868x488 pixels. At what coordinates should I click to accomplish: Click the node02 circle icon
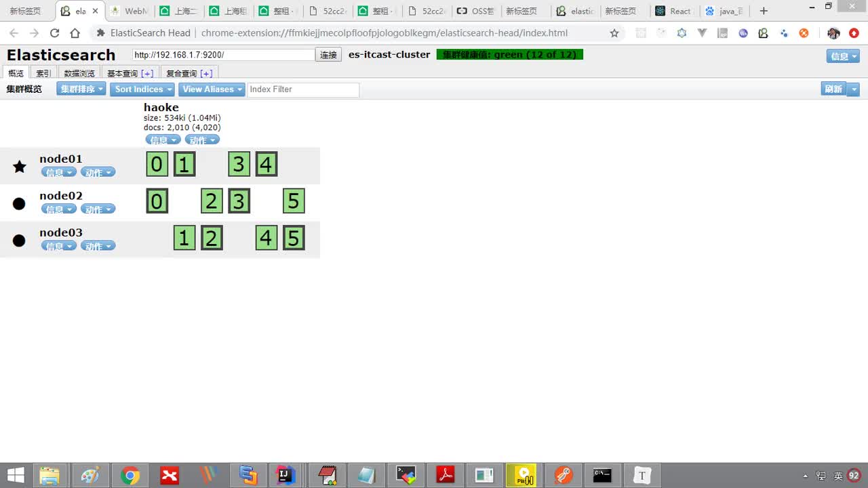click(19, 203)
